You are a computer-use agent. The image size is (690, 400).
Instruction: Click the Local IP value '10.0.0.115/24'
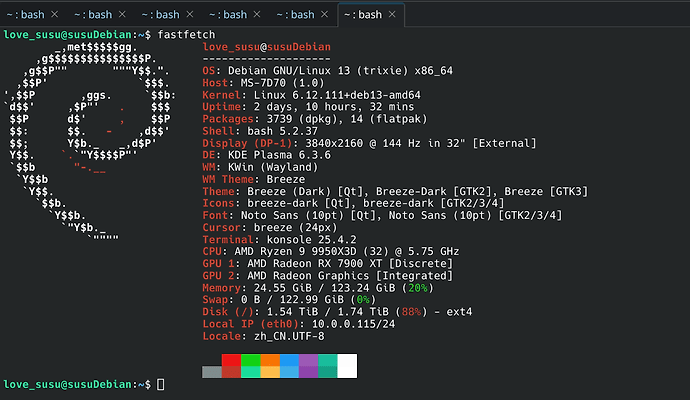coord(353,324)
